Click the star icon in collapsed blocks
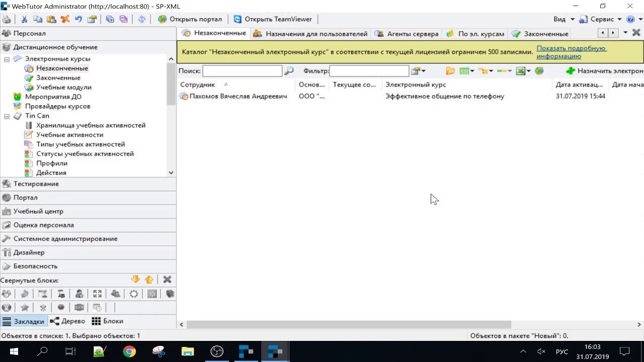Image resolution: width=644 pixels, height=362 pixels. [25, 307]
